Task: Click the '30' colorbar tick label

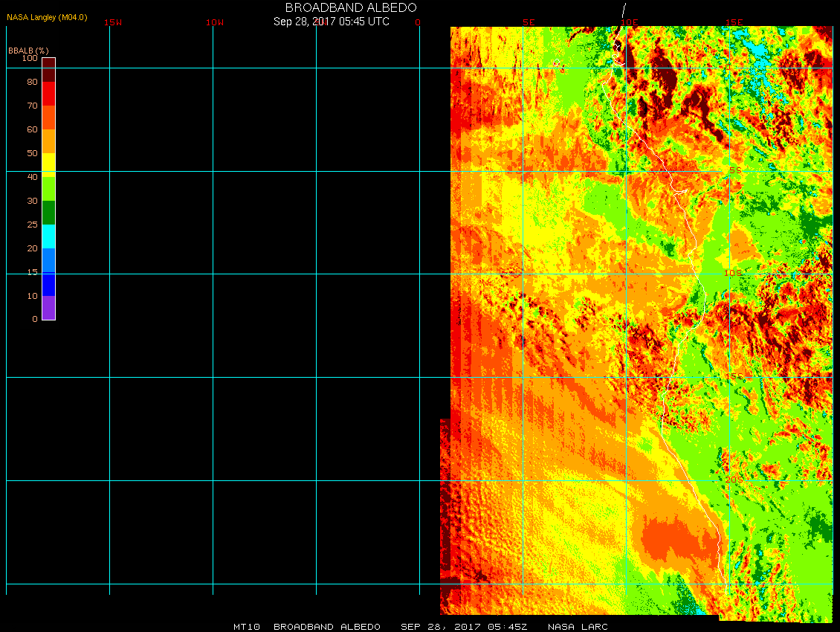Action: click(x=32, y=201)
